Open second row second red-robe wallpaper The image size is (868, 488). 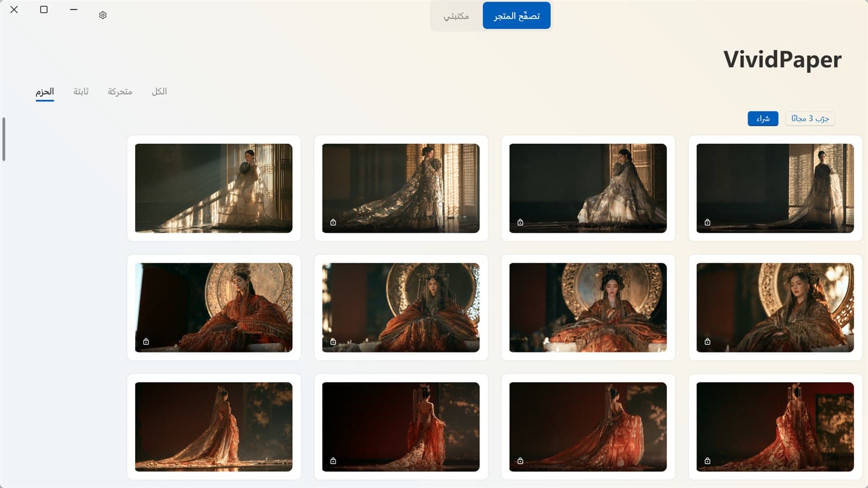click(x=401, y=307)
